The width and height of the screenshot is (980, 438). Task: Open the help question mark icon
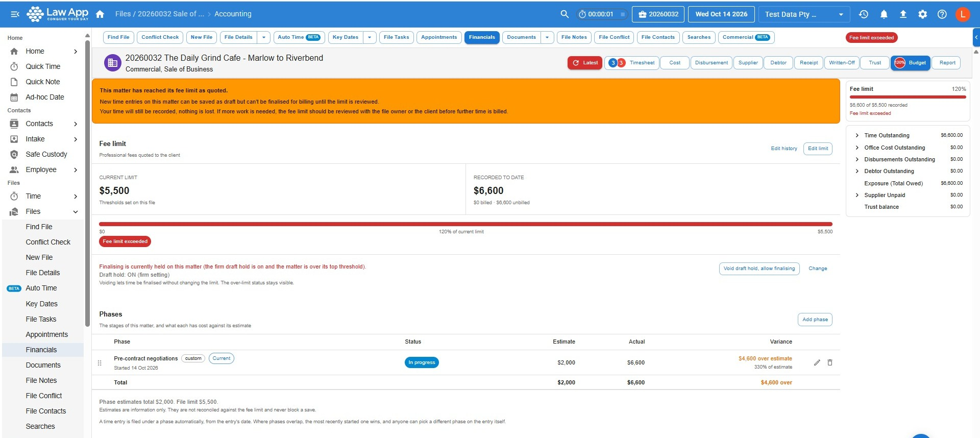942,14
